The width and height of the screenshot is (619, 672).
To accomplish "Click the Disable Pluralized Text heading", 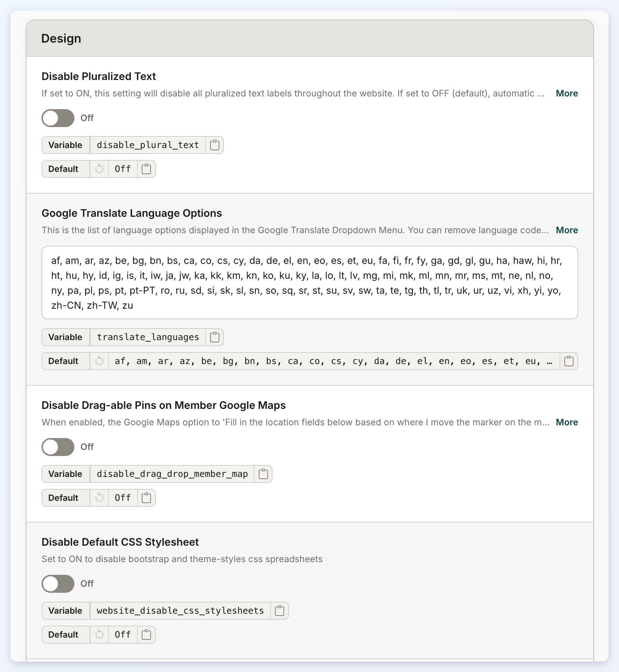I will [99, 76].
